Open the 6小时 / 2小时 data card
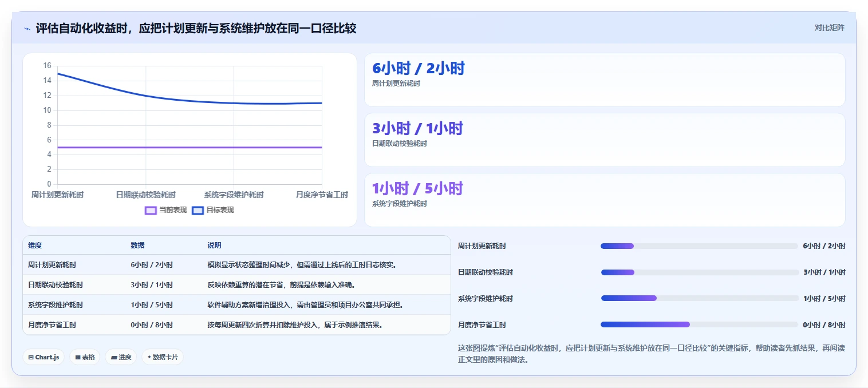 tap(605, 80)
